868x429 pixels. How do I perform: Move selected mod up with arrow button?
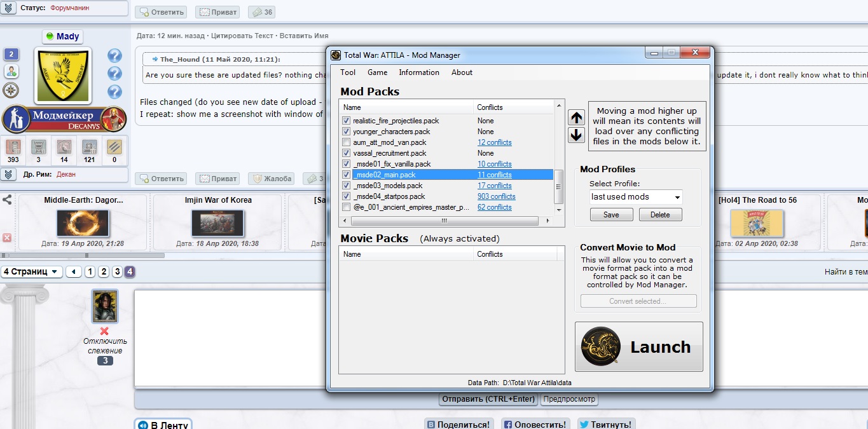pyautogui.click(x=576, y=118)
